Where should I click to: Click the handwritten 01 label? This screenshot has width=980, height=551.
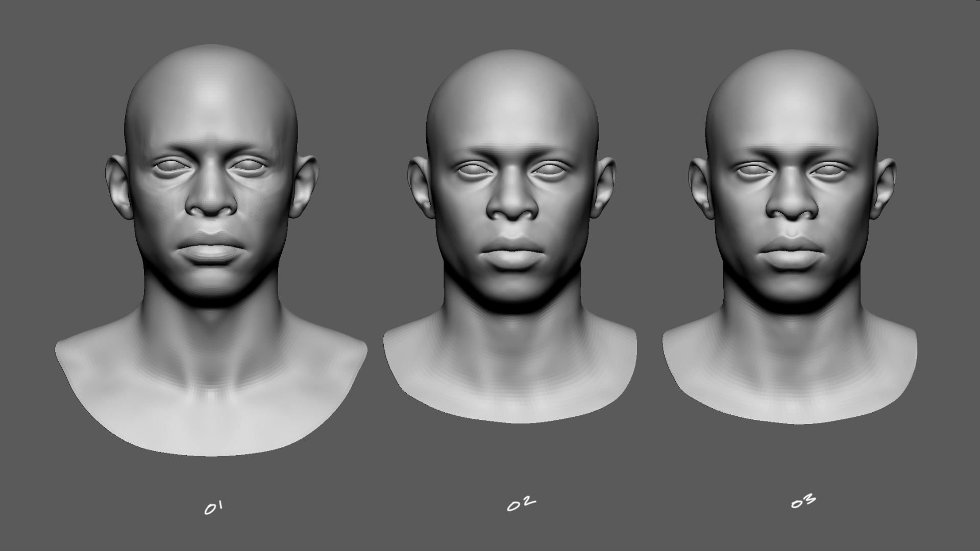click(214, 508)
